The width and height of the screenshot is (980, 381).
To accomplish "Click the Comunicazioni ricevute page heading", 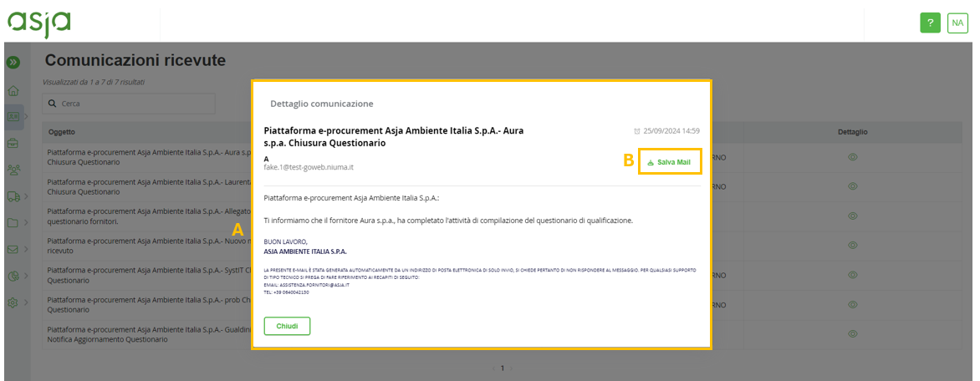I will 135,61.
